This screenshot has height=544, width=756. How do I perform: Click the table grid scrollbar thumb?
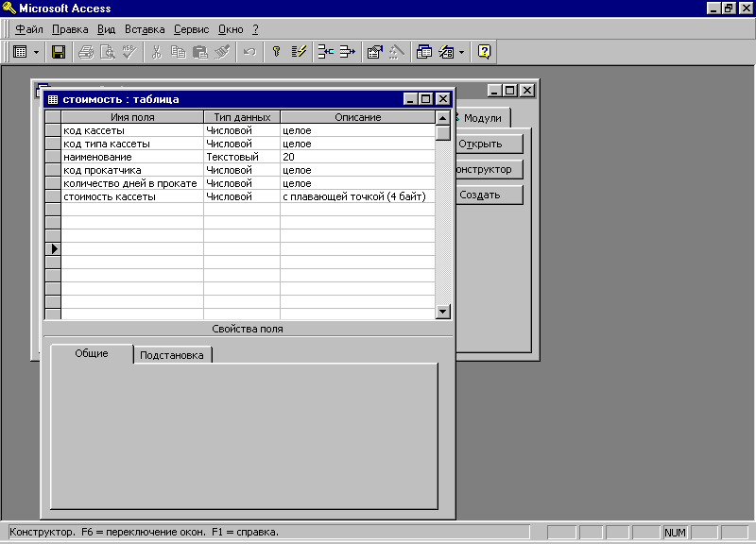click(x=442, y=132)
